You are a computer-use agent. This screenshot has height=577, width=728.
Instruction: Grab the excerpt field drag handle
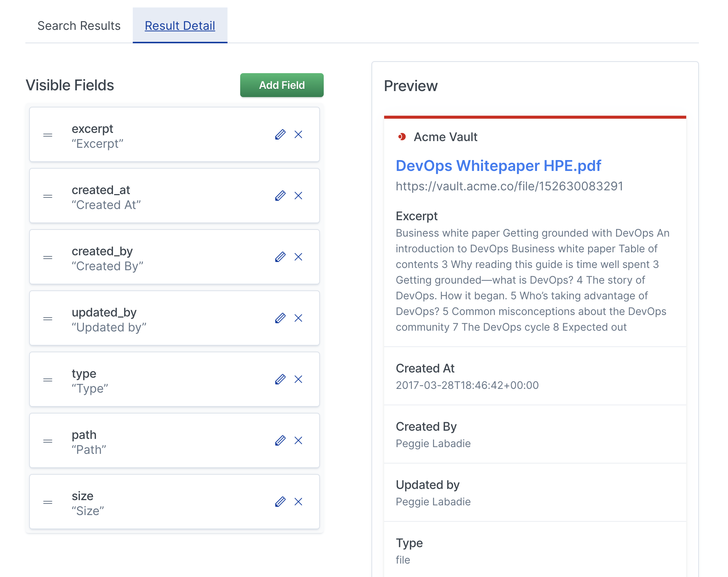tap(48, 135)
